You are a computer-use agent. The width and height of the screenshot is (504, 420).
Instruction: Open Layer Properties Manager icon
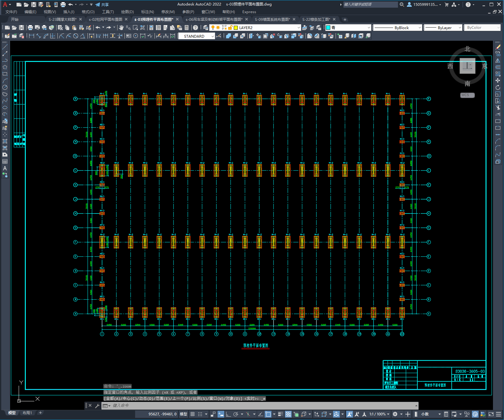click(x=206, y=28)
